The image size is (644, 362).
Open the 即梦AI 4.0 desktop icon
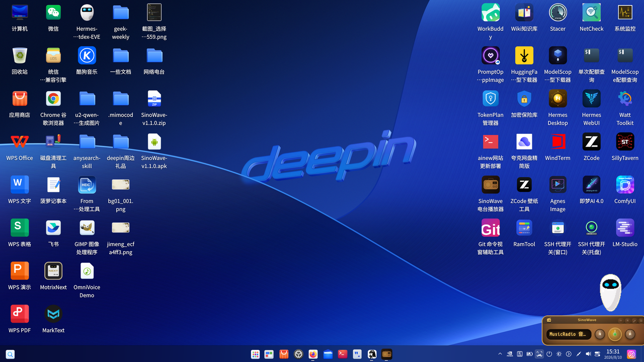[592, 185]
